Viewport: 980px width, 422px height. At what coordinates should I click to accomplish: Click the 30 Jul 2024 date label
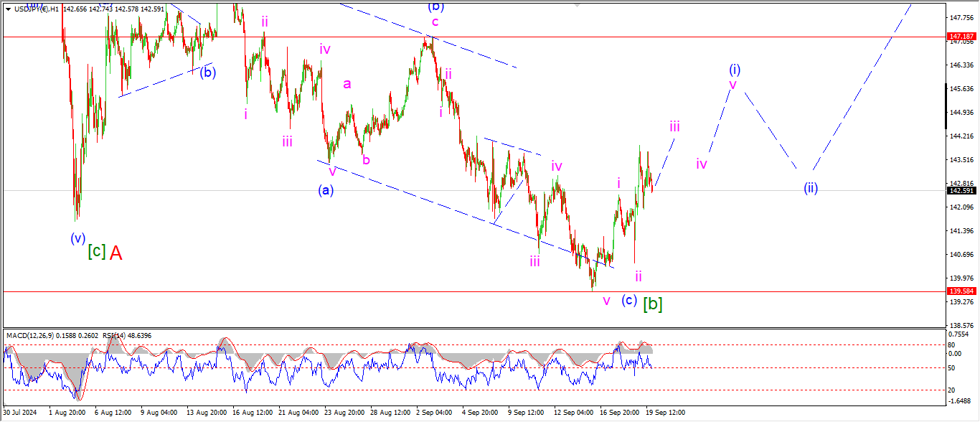click(19, 413)
